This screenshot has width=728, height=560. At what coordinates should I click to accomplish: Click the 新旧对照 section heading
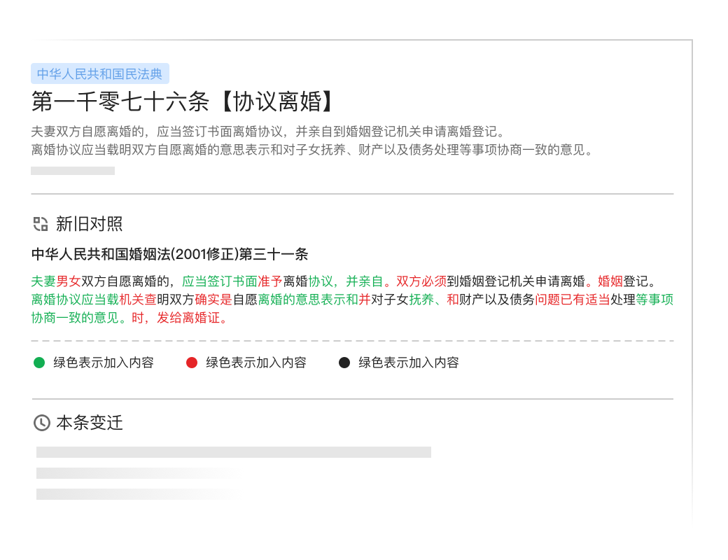90,224
